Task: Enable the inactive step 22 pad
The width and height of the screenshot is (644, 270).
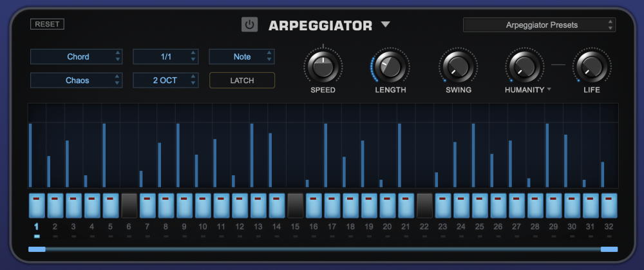Action: pos(424,206)
